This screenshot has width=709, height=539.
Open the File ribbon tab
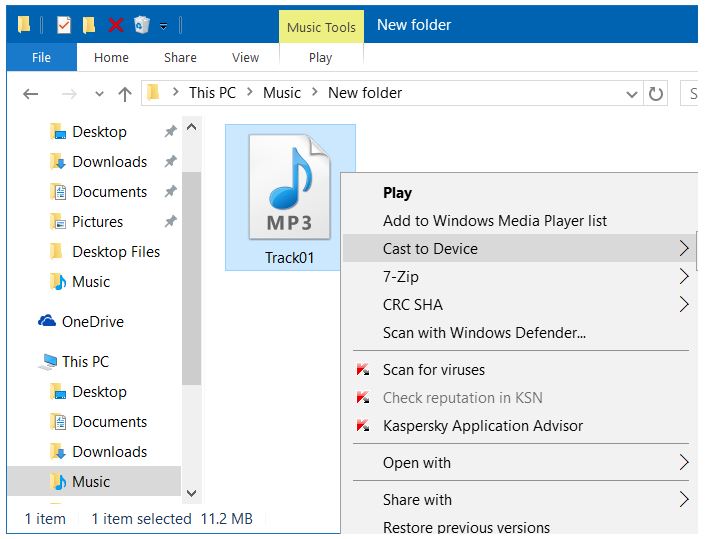point(41,57)
